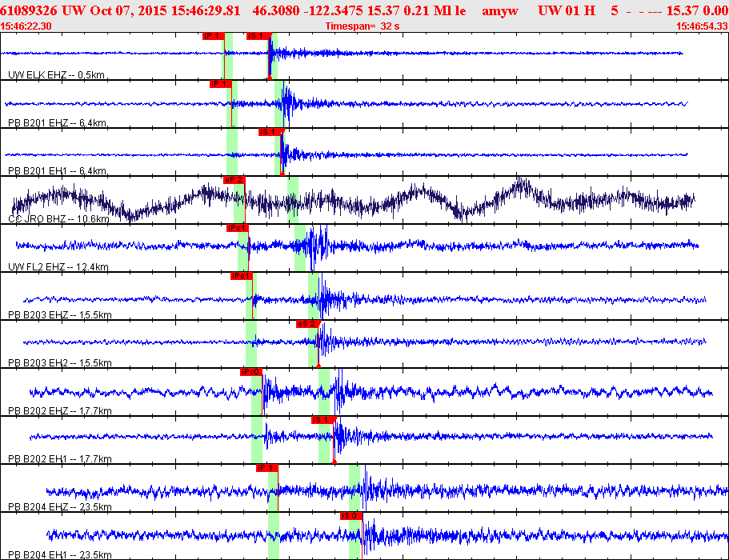The image size is (729, 560).
Task: Click the station label "PB B201 EH1 -- 6.4km"
Action: point(57,171)
